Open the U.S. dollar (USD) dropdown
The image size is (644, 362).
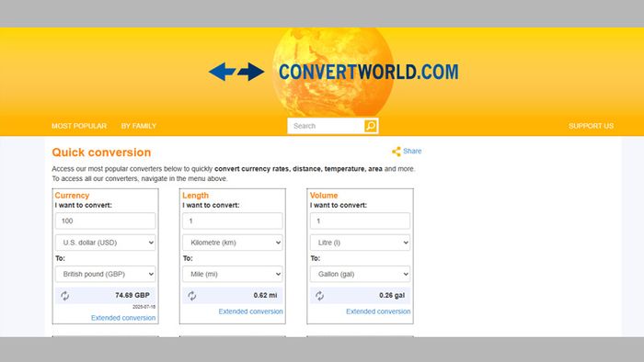tap(105, 243)
